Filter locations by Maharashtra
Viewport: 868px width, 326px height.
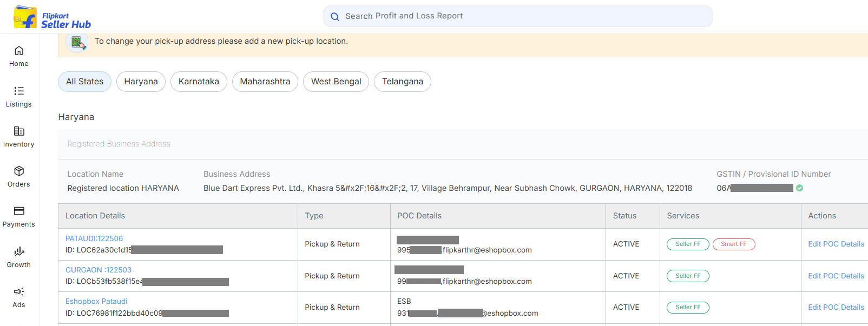click(x=265, y=82)
